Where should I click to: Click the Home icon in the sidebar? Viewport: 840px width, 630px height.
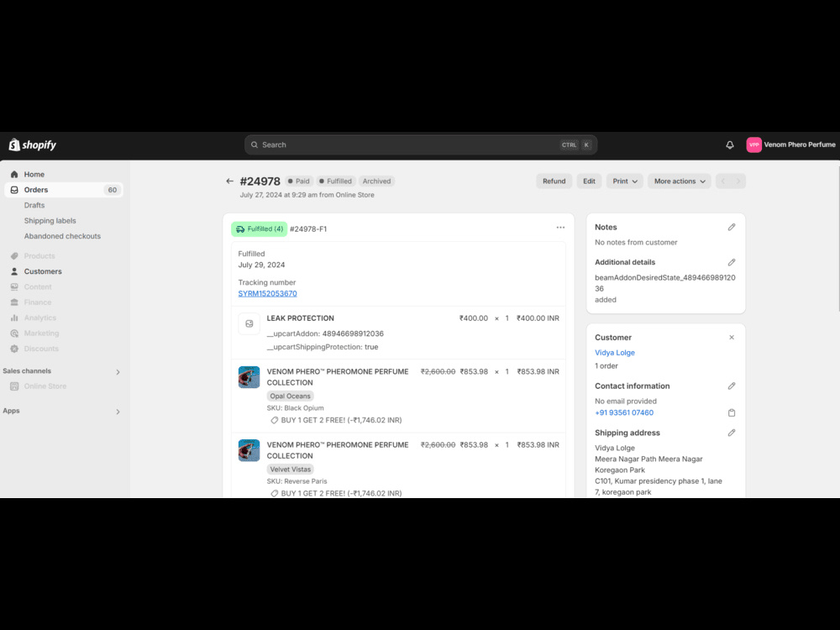[14, 174]
